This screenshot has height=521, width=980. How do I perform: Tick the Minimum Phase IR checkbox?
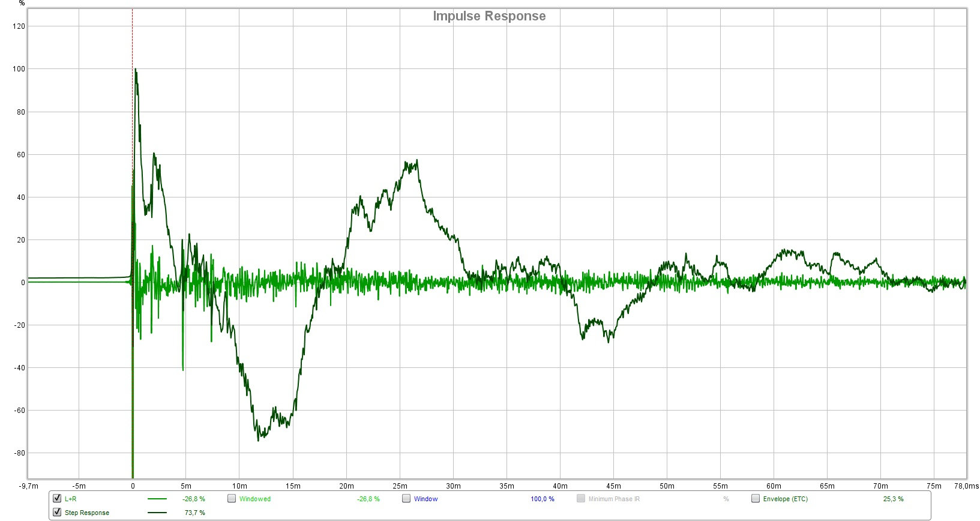click(581, 498)
